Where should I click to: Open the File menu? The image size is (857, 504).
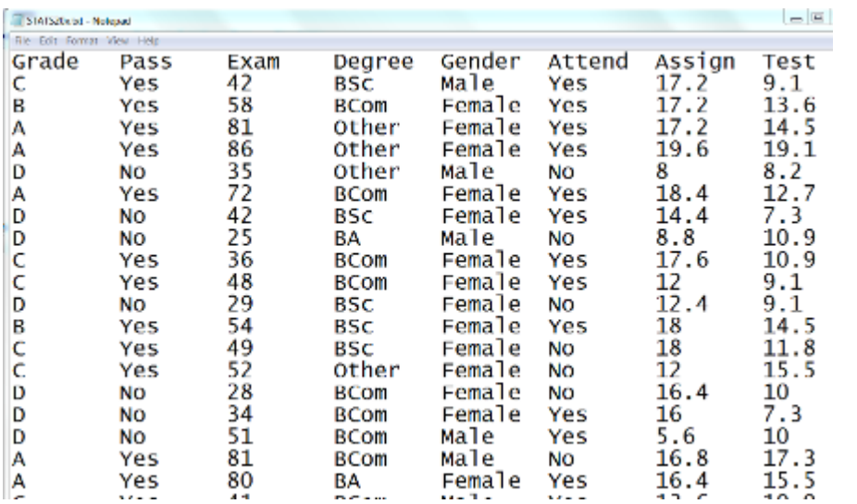tap(22, 41)
